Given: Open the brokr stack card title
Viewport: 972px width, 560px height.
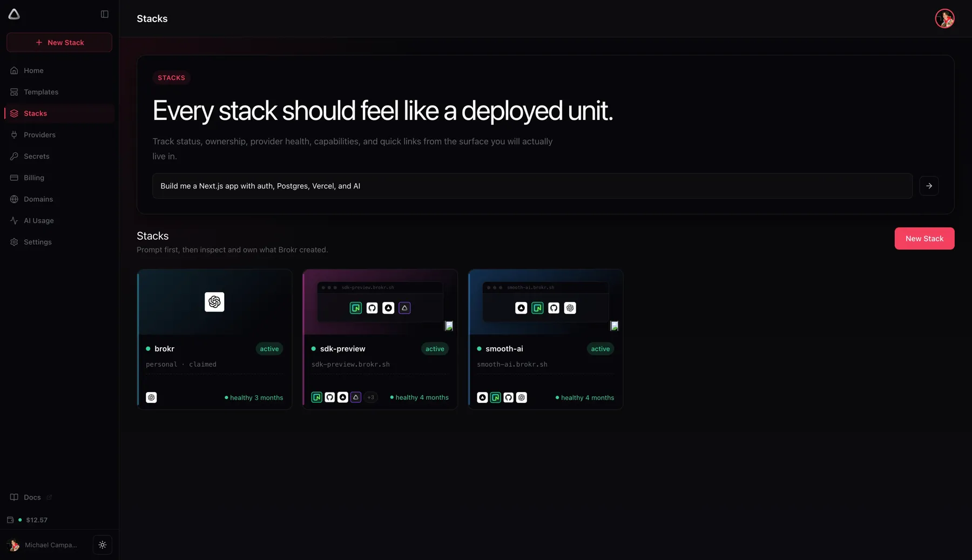Looking at the screenshot, I should point(164,349).
